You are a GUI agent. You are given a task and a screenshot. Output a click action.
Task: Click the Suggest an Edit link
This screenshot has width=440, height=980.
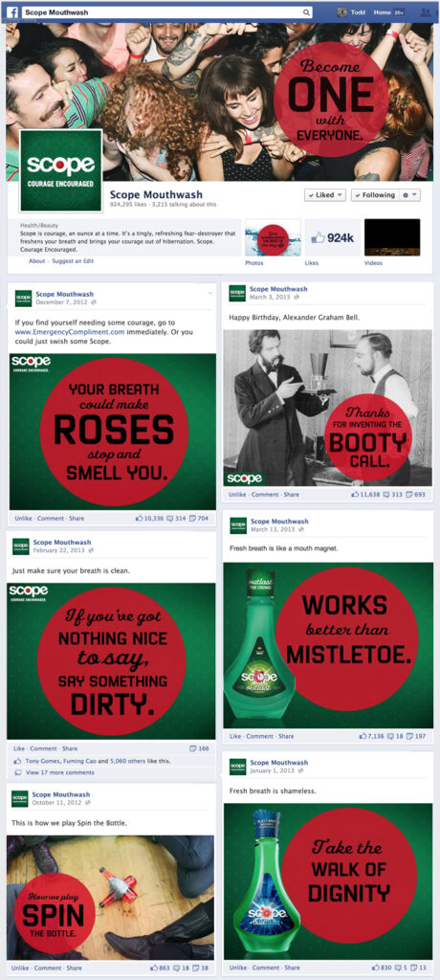coord(73,261)
